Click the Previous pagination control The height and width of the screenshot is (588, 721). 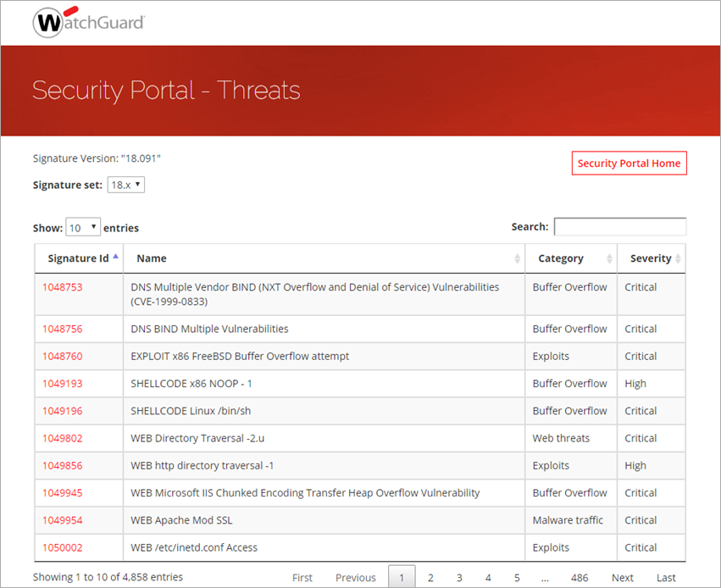355,576
